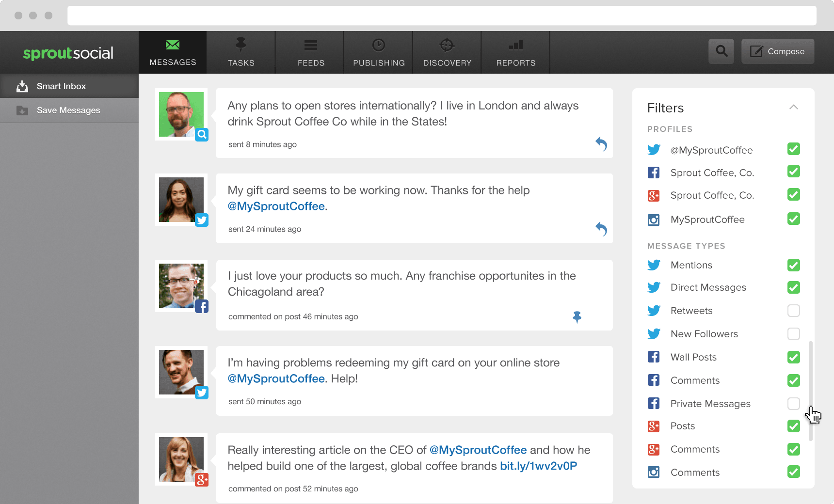The width and height of the screenshot is (834, 504).
Task: Click the browser address bar
Action: 442,16
